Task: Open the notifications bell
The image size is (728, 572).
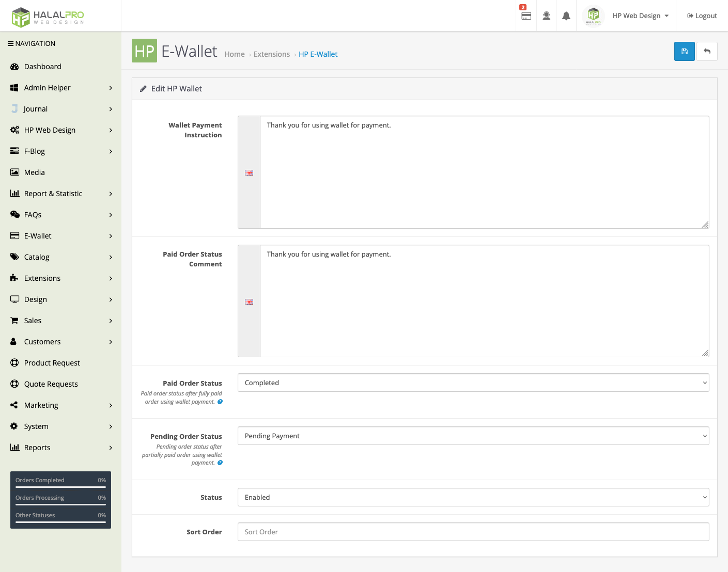Action: point(566,15)
